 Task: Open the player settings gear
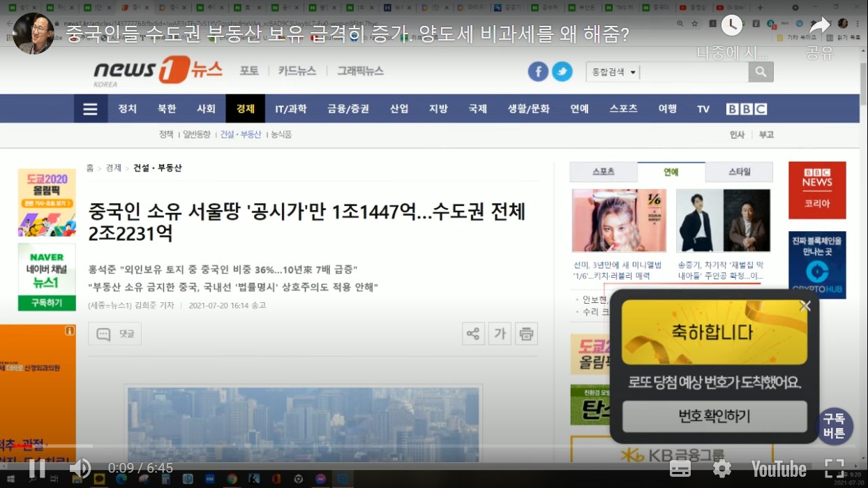pyautogui.click(x=722, y=468)
